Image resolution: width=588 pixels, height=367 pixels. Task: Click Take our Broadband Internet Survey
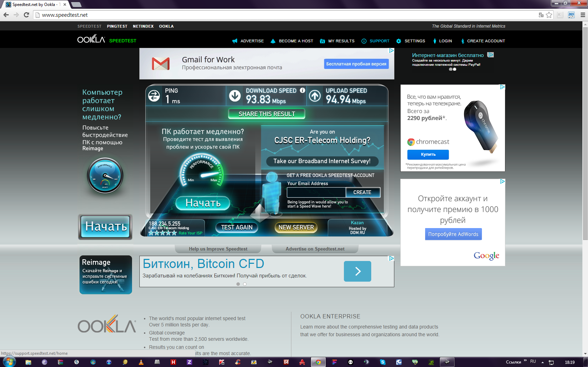(322, 161)
